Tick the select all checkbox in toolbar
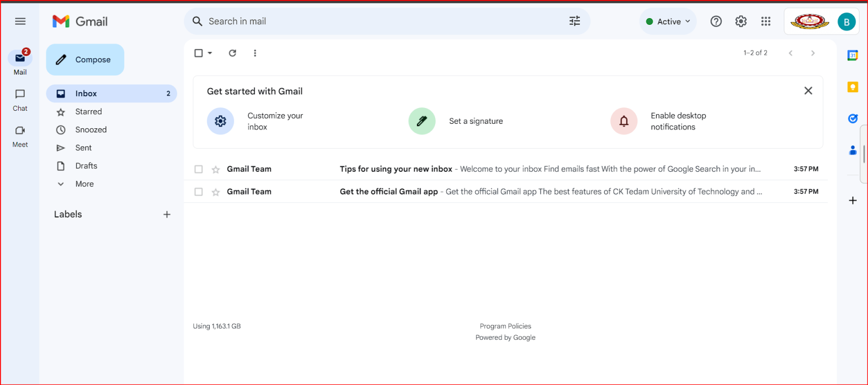Image resolution: width=868 pixels, height=385 pixels. [198, 53]
